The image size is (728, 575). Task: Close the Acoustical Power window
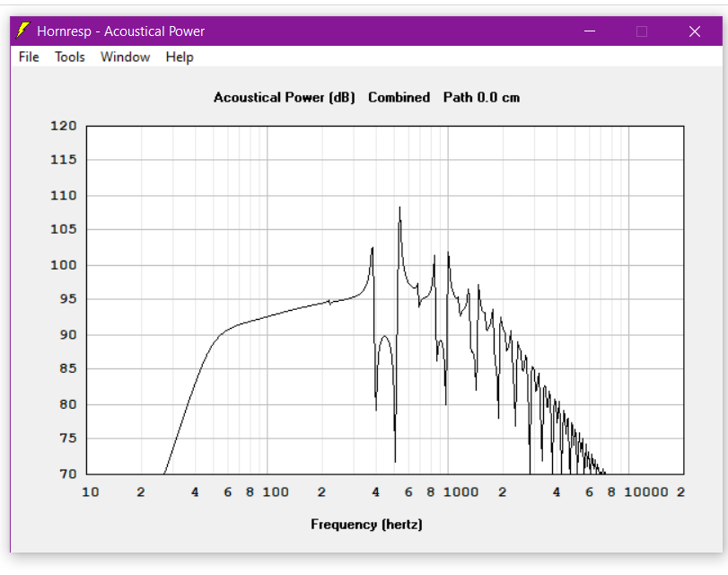[695, 31]
